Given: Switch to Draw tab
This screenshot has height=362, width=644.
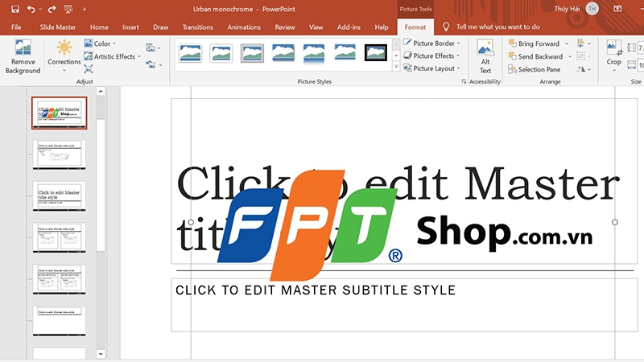Looking at the screenshot, I should 160,27.
